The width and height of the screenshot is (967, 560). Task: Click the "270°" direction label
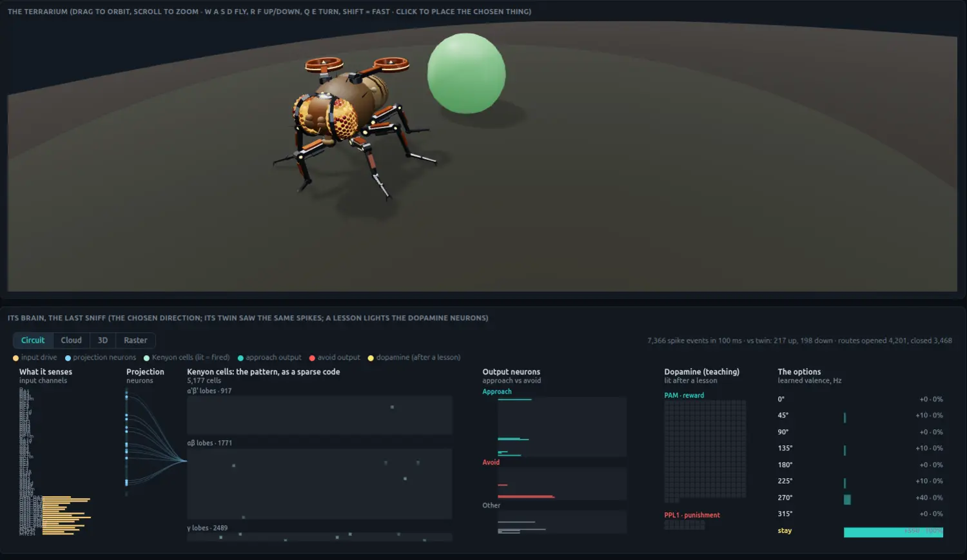coord(785,498)
